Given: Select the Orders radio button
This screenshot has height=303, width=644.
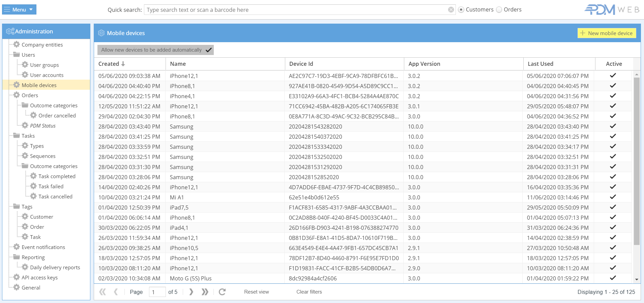Looking at the screenshot, I should [x=499, y=10].
